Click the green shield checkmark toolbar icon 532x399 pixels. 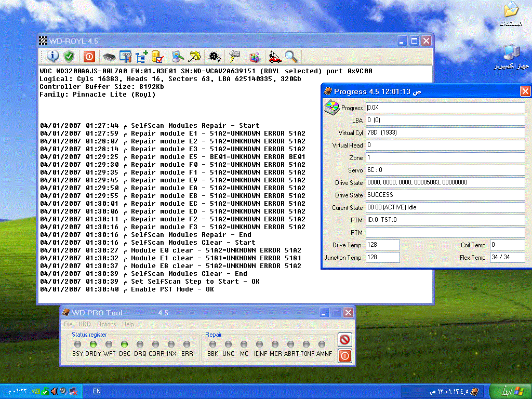point(69,56)
